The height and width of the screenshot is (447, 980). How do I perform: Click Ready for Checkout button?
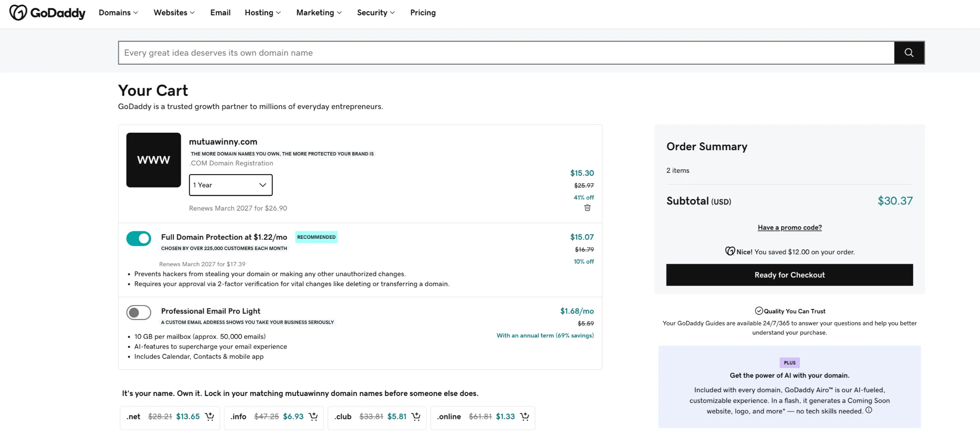(x=789, y=275)
